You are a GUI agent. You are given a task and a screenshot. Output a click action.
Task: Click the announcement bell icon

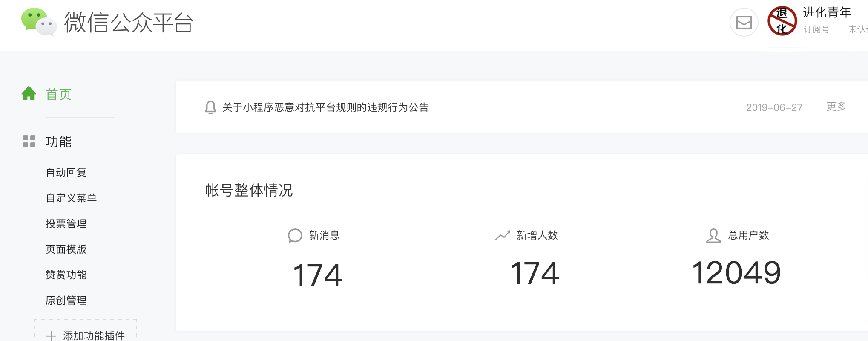click(x=210, y=107)
